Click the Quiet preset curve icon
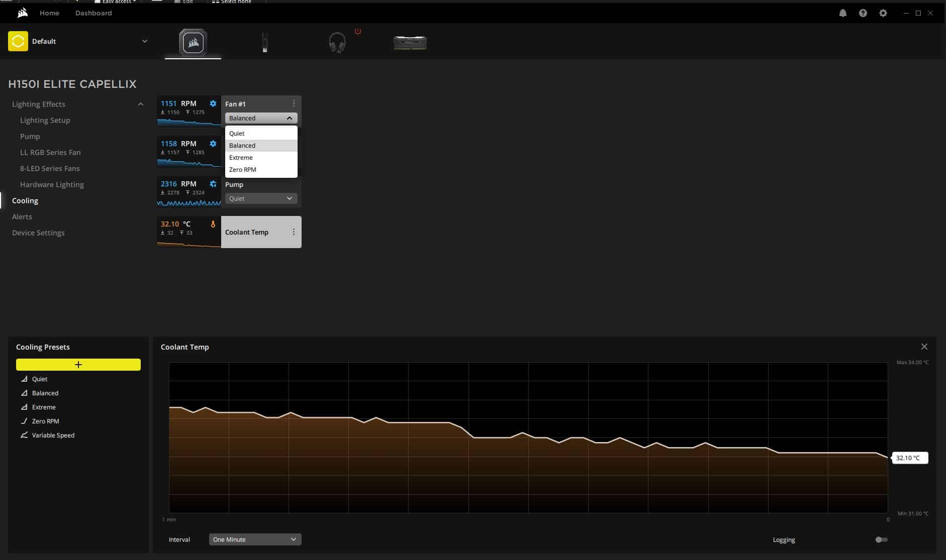946x560 pixels. click(24, 379)
